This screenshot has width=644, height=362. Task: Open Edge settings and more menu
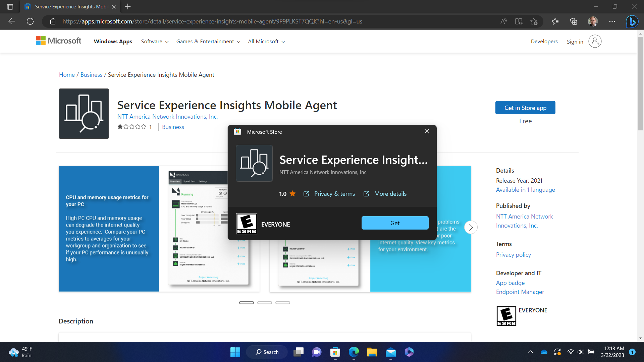coord(612,21)
